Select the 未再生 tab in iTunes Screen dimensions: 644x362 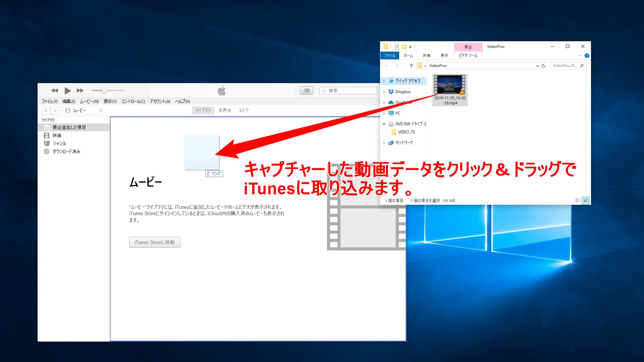pos(225,110)
